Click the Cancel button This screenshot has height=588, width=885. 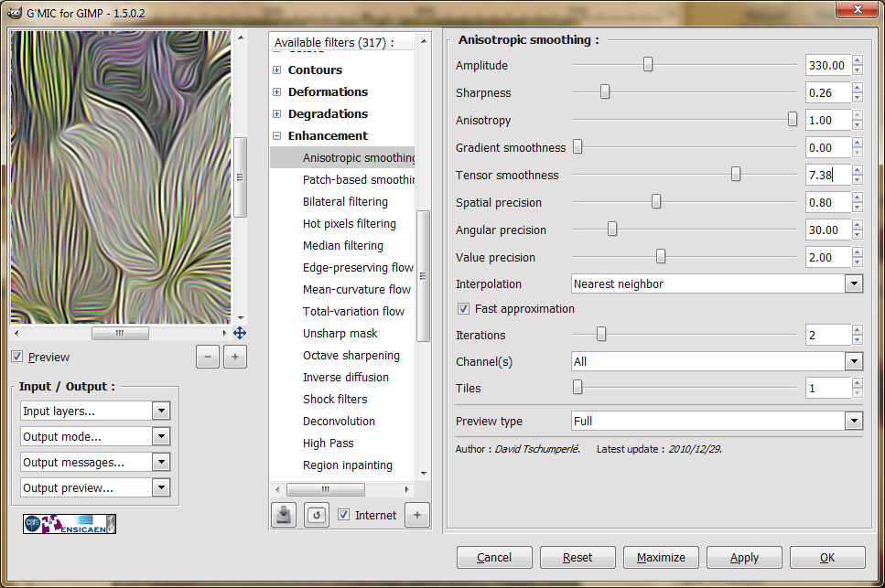click(494, 557)
